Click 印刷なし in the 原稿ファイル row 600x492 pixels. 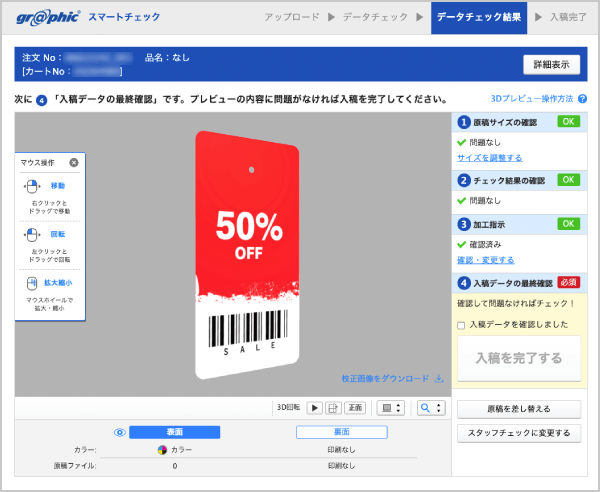(x=341, y=466)
